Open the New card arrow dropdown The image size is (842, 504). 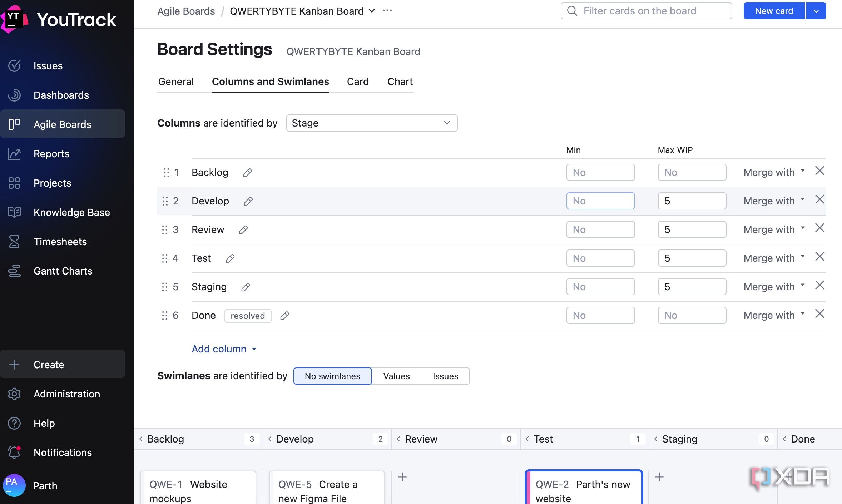click(816, 11)
